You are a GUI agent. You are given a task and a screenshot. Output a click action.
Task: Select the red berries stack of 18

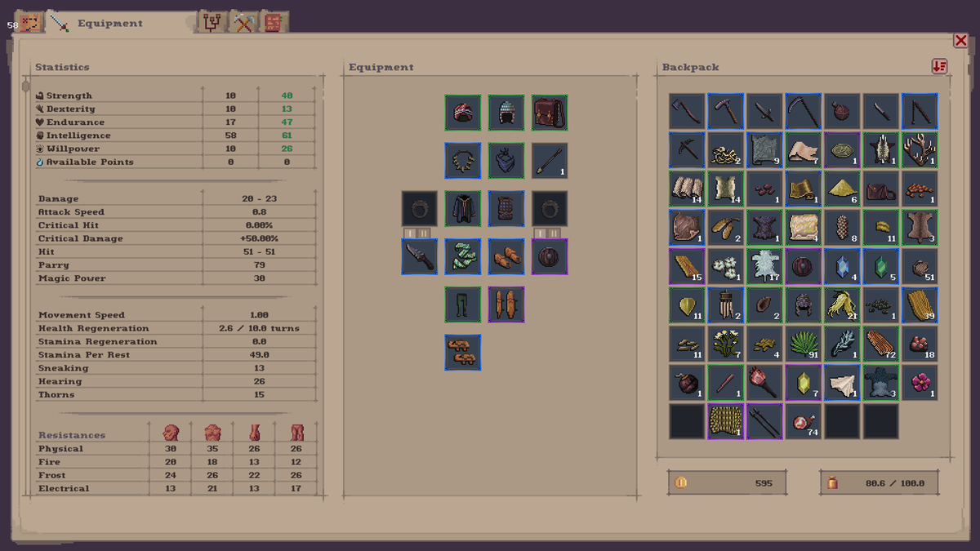point(920,344)
